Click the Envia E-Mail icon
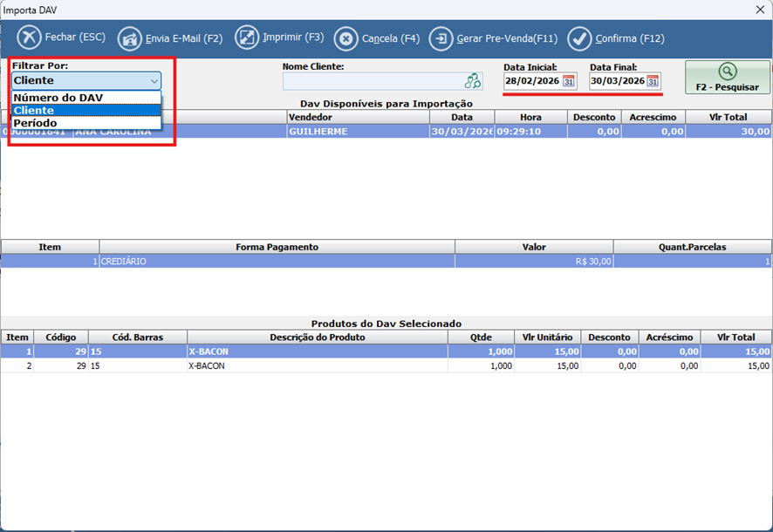Image resolution: width=773 pixels, height=532 pixels. tap(129, 38)
